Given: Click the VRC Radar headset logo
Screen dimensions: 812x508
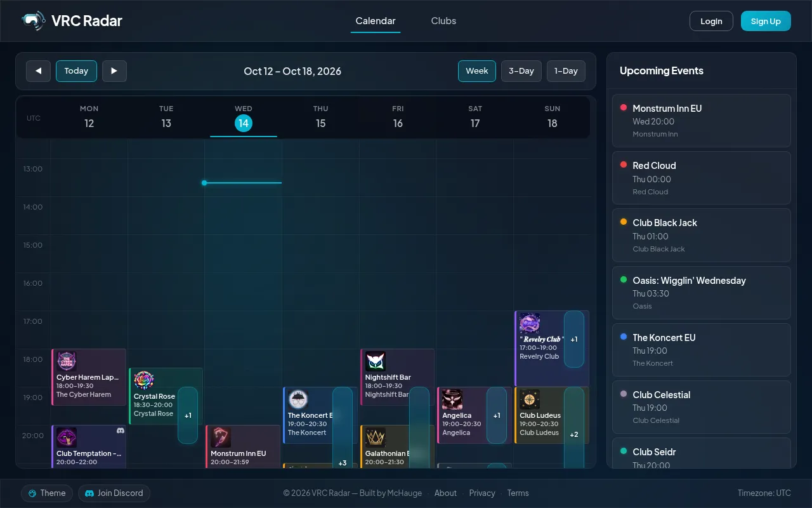Looking at the screenshot, I should point(33,21).
